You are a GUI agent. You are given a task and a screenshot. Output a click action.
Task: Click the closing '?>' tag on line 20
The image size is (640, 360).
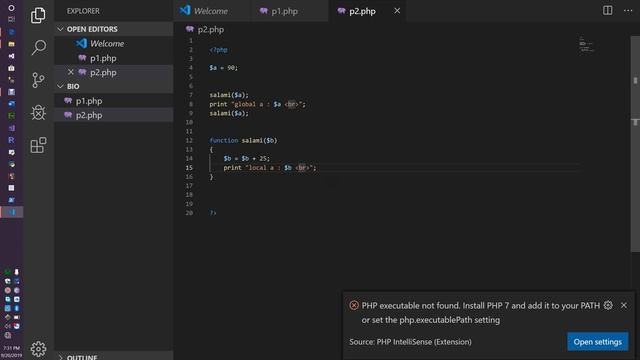[x=213, y=213]
